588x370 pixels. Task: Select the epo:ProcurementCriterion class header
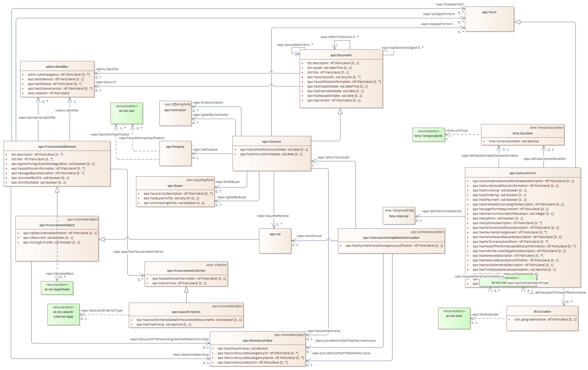point(186,271)
